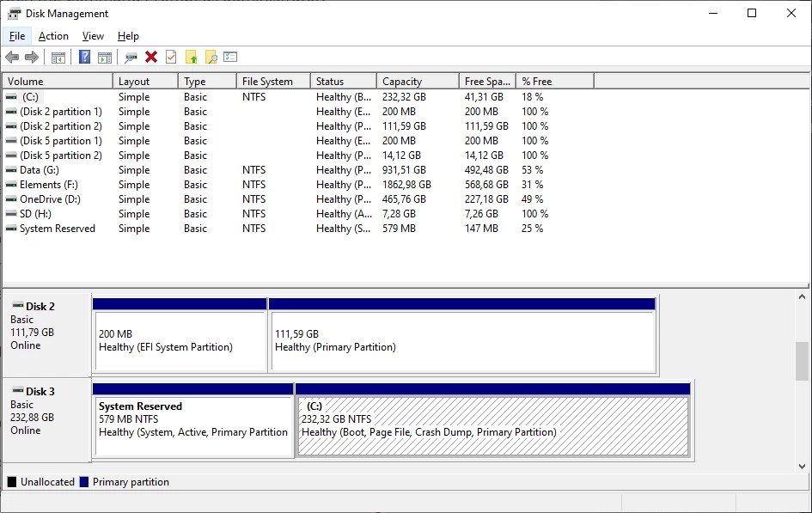The width and height of the screenshot is (812, 513).
Task: Sort by the % Free column header
Action: pos(554,82)
